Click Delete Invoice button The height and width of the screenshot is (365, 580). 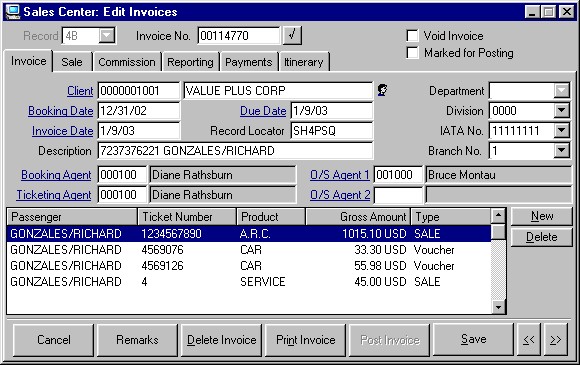(x=221, y=339)
